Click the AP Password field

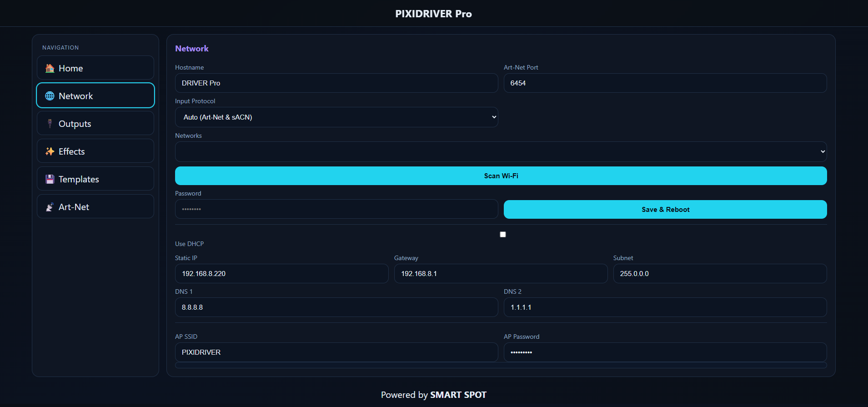pos(665,352)
